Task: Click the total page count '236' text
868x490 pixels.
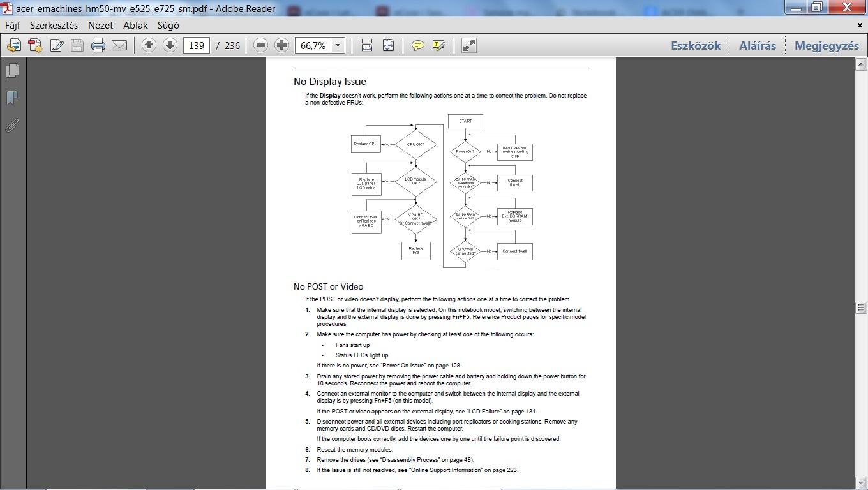Action: tap(232, 46)
